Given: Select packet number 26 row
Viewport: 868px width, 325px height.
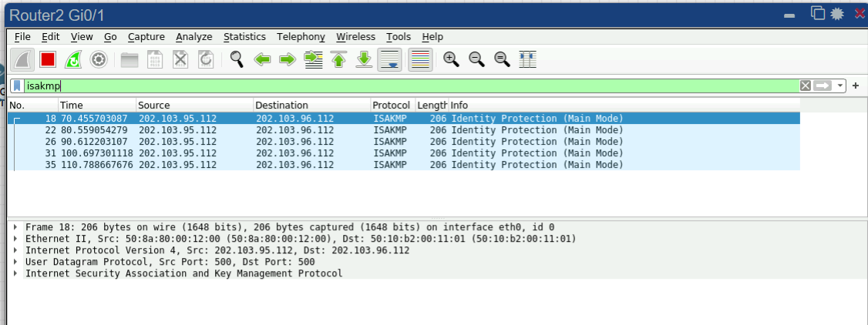Looking at the screenshot, I should tap(404, 142).
